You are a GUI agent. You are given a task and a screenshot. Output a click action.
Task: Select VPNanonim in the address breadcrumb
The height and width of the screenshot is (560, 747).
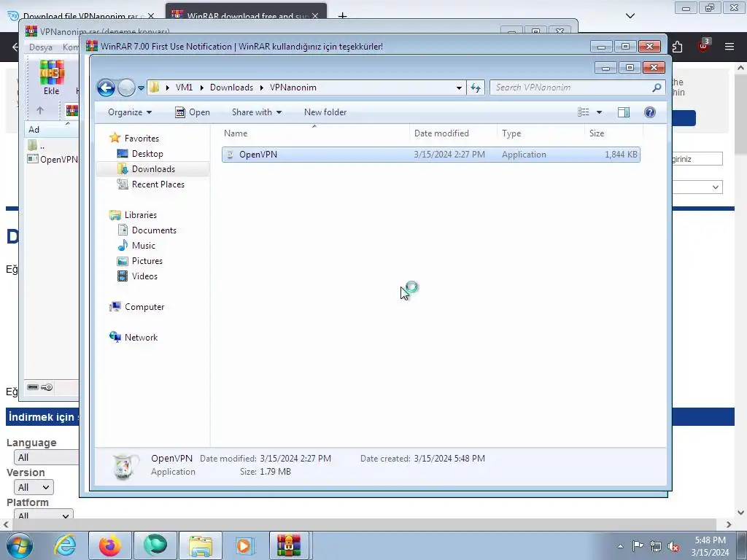pos(293,87)
